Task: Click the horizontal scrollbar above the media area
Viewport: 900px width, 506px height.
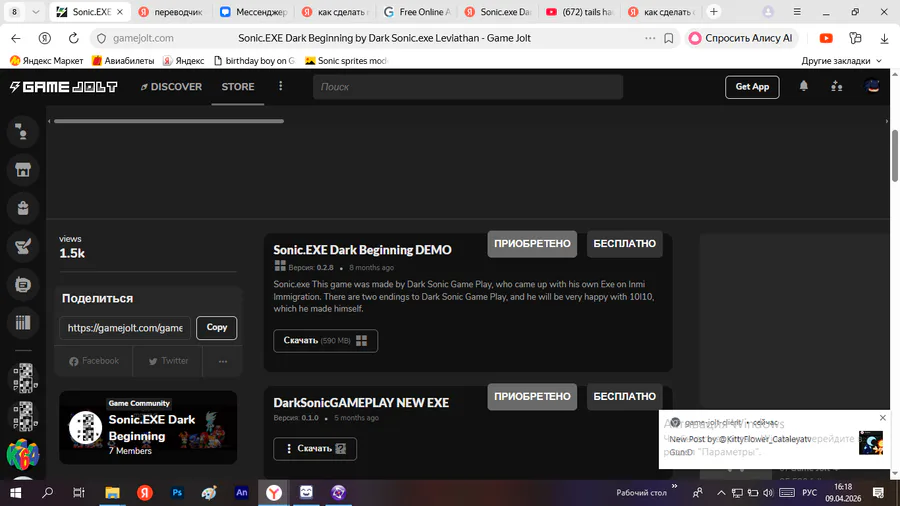Action: (169, 121)
